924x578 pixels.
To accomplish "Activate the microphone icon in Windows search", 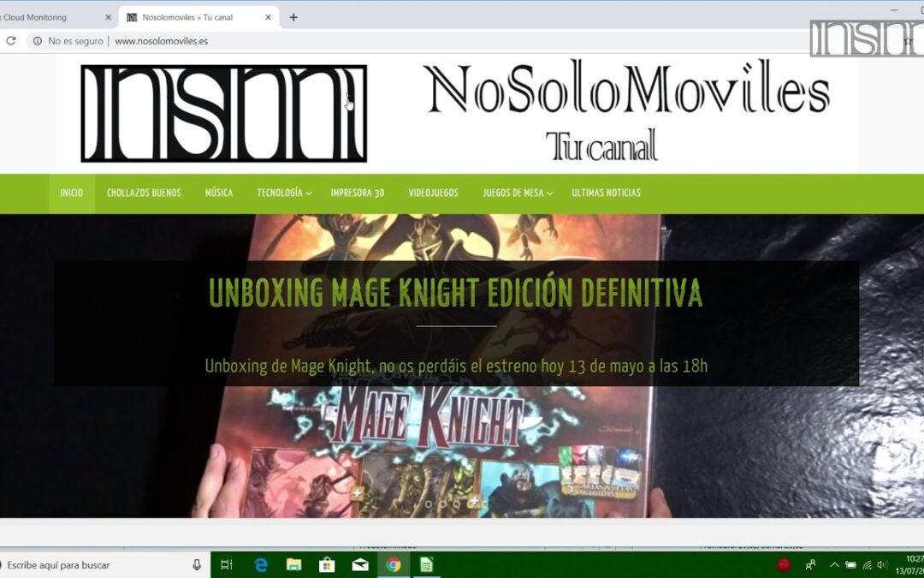I will [x=197, y=565].
